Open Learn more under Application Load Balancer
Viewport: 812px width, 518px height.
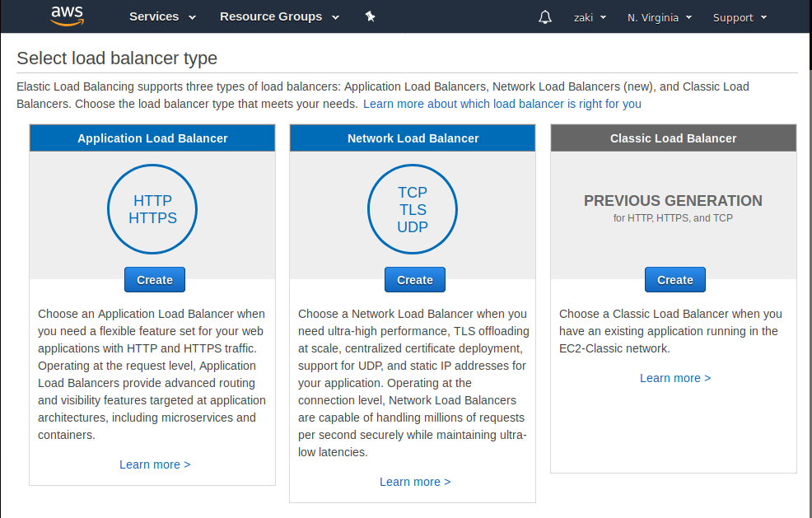click(155, 464)
